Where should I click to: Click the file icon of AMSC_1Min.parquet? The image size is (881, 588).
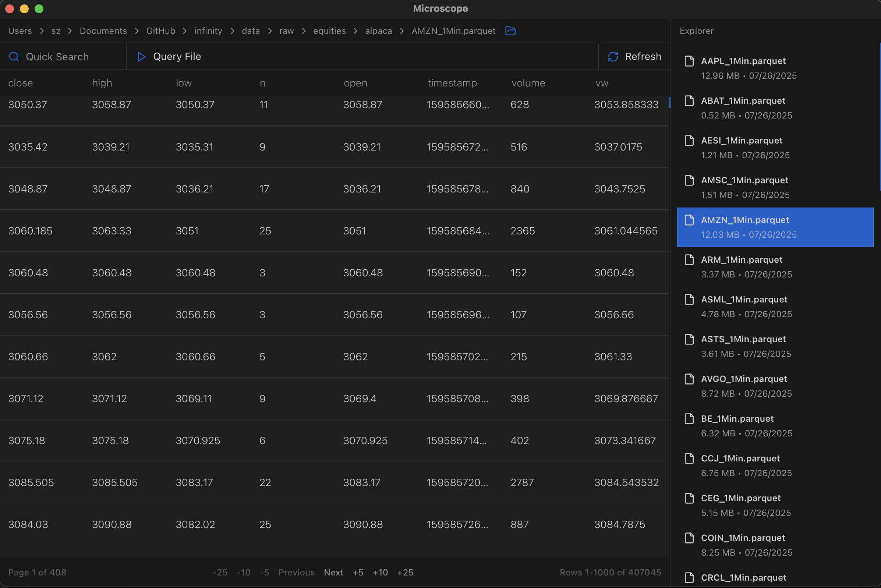[x=689, y=180]
